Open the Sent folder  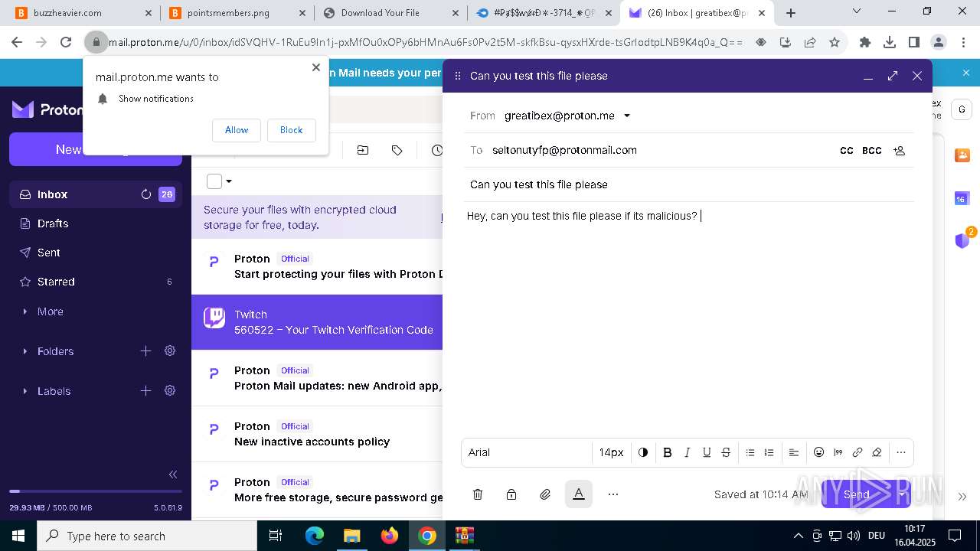pyautogui.click(x=96, y=253)
